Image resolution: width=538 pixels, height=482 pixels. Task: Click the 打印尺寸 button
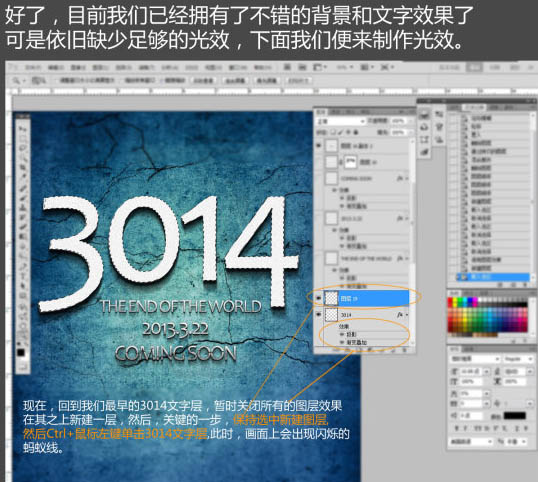coord(298,81)
